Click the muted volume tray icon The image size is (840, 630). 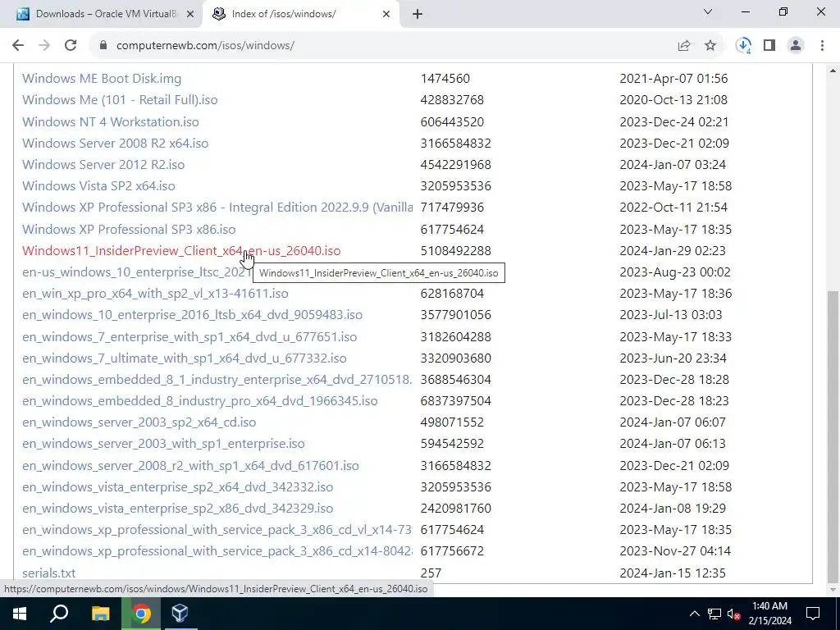733,614
